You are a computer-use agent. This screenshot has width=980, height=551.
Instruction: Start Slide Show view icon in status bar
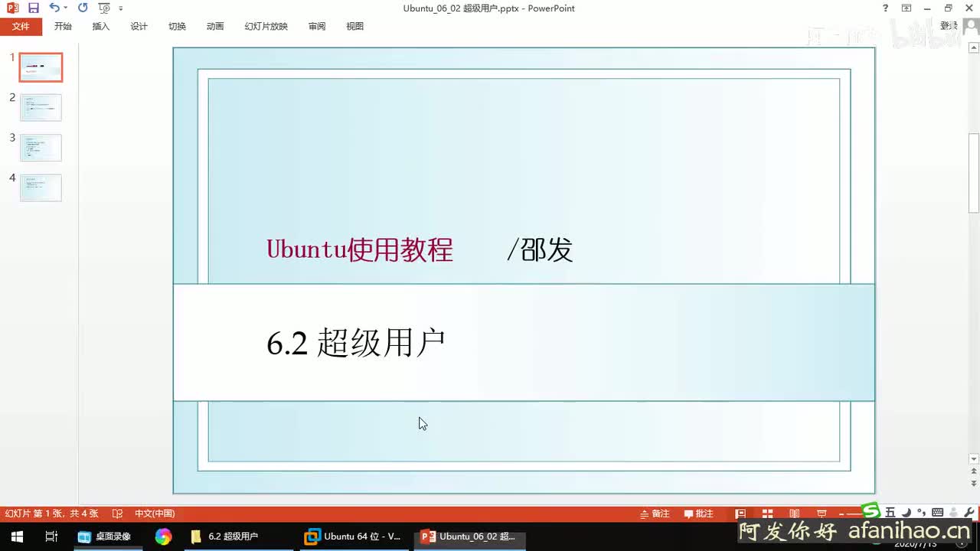click(x=822, y=514)
